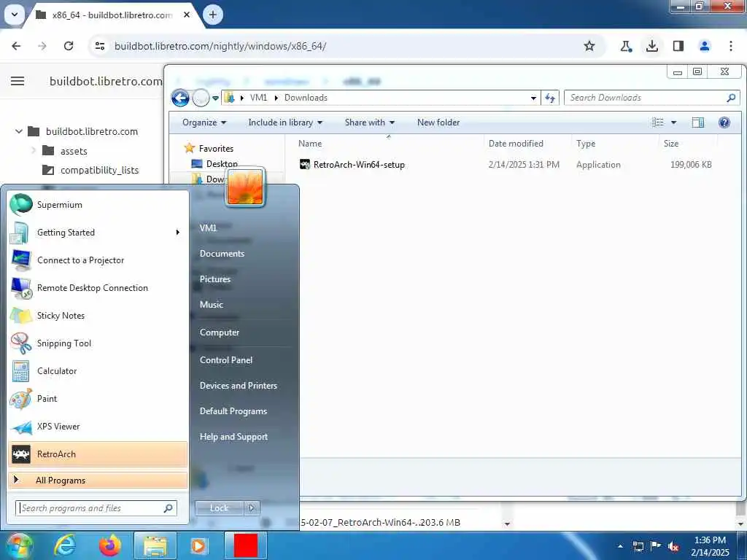Switch to File Explorer taskbar button

(155, 546)
